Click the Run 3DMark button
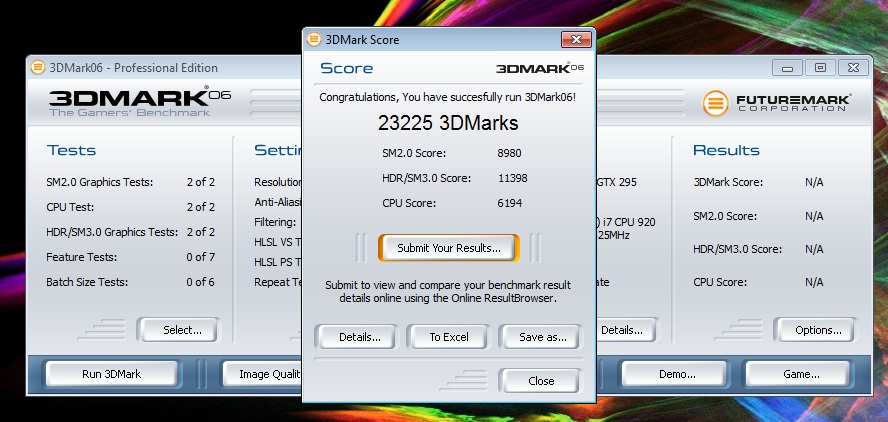 click(112, 374)
